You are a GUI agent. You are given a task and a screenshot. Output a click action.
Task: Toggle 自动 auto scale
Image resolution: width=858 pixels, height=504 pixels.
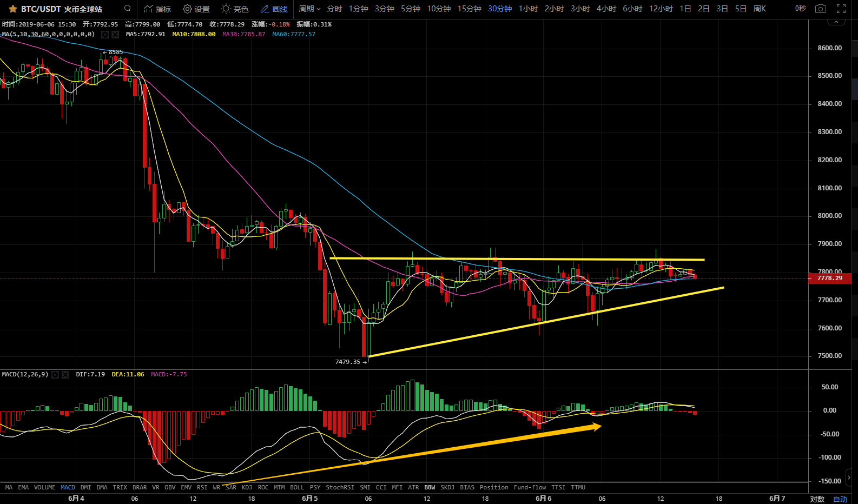pos(840,499)
